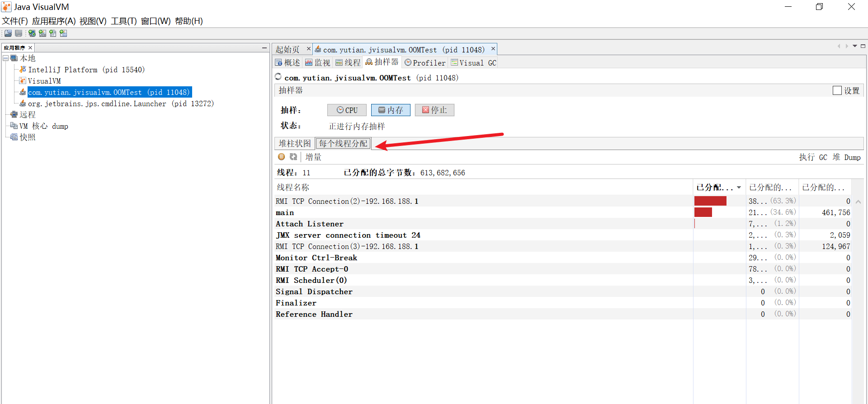Toggle the 内存 memory sampling button
Screen dimensions: 868x404
coord(391,110)
